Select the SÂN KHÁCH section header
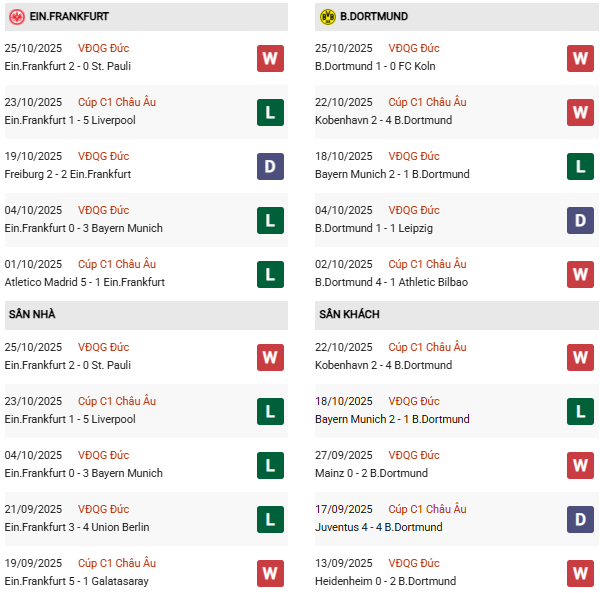The width and height of the screenshot is (600, 593). point(350,315)
